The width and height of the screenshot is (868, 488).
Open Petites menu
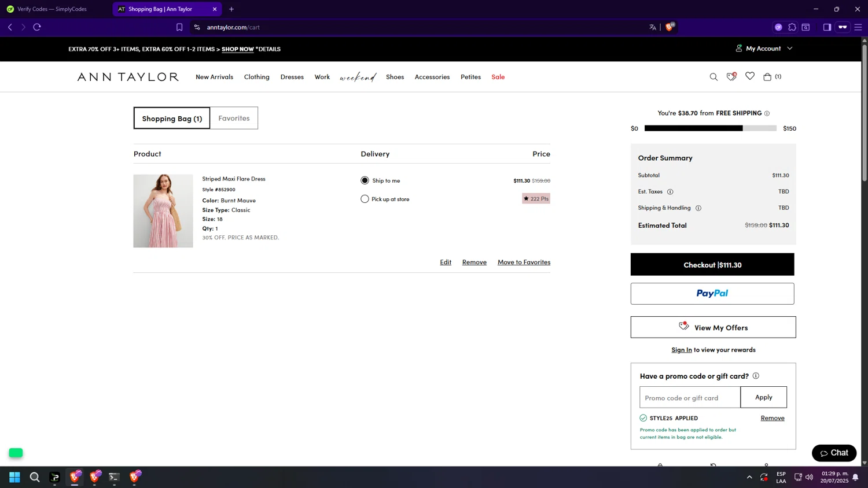470,77
